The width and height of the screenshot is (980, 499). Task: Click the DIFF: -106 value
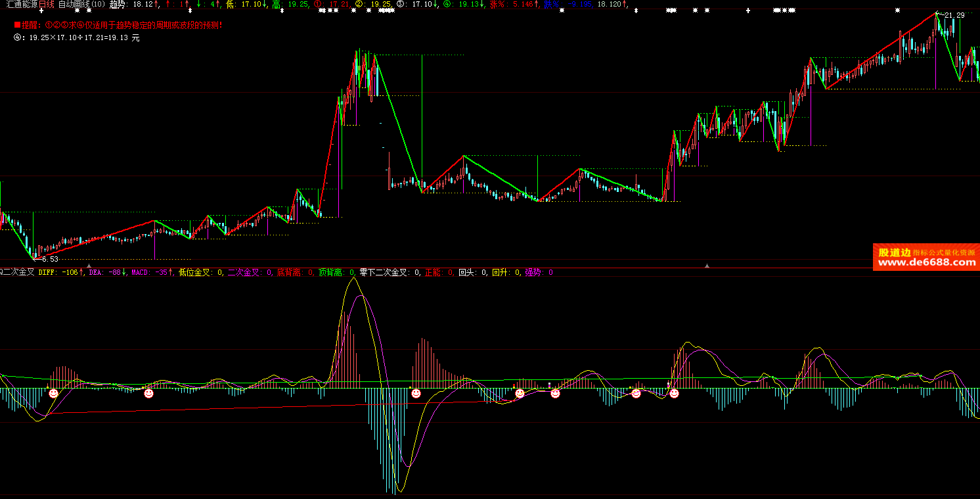62,272
